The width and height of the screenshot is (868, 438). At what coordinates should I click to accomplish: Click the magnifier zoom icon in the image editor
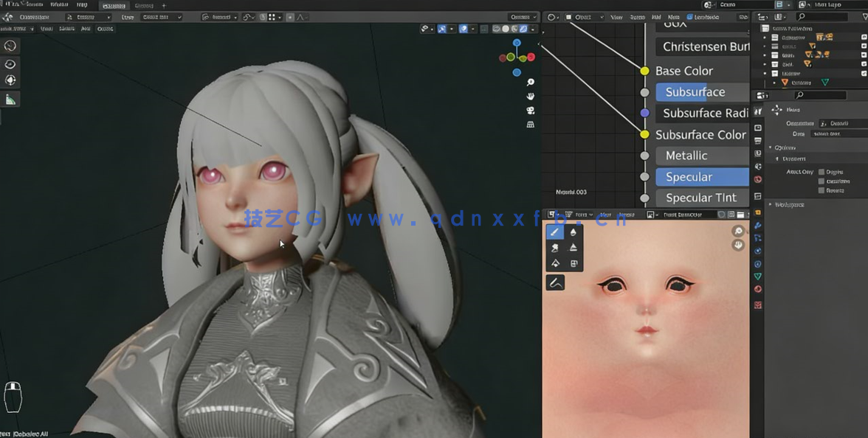tap(737, 231)
